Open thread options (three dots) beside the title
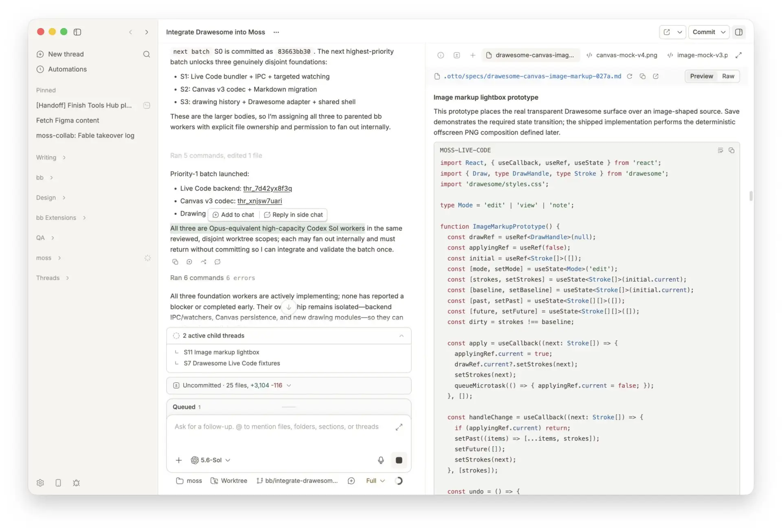The height and width of the screenshot is (532, 782). click(x=276, y=32)
